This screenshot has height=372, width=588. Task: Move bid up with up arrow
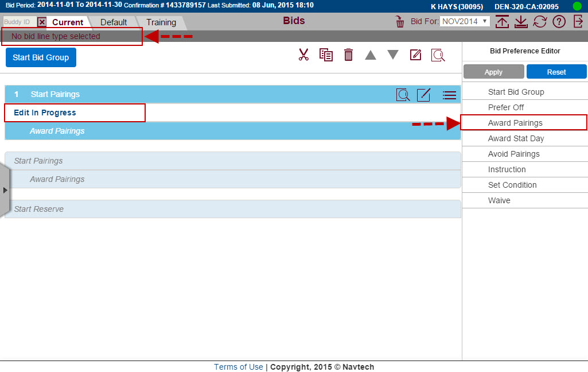371,55
